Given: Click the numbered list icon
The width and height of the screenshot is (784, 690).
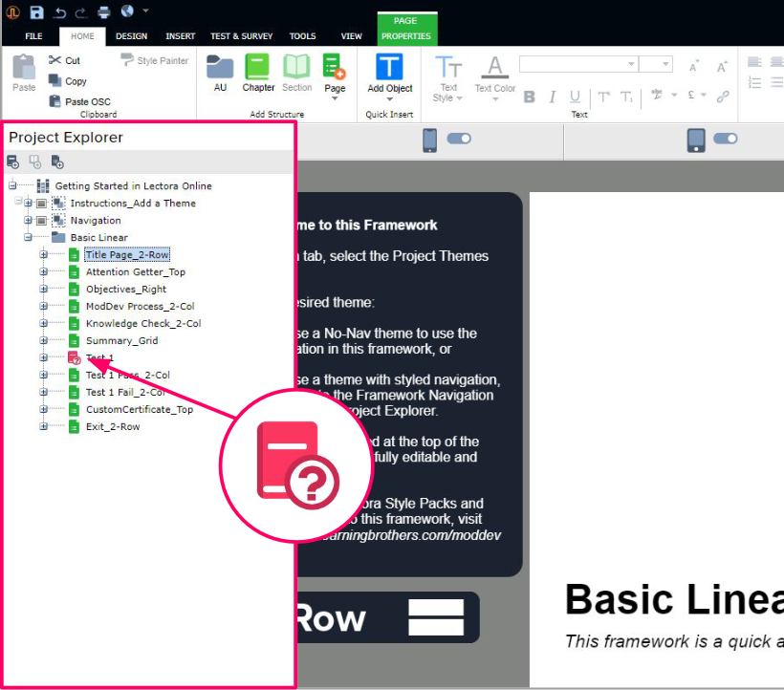Looking at the screenshot, I should [x=754, y=83].
